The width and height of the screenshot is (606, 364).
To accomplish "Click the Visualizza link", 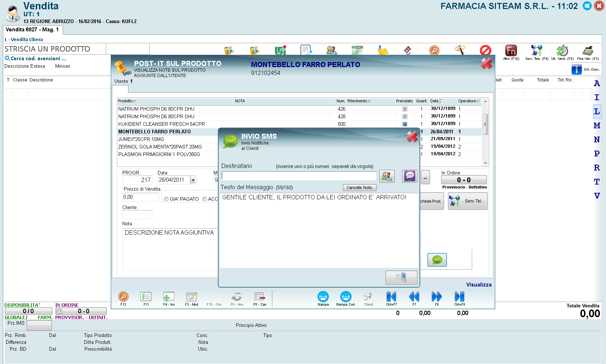I will pyautogui.click(x=479, y=285).
